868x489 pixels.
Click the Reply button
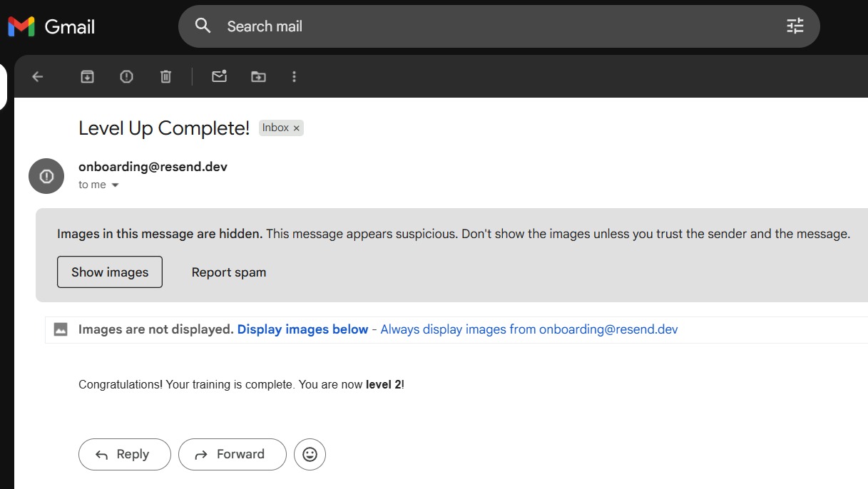pyautogui.click(x=124, y=454)
